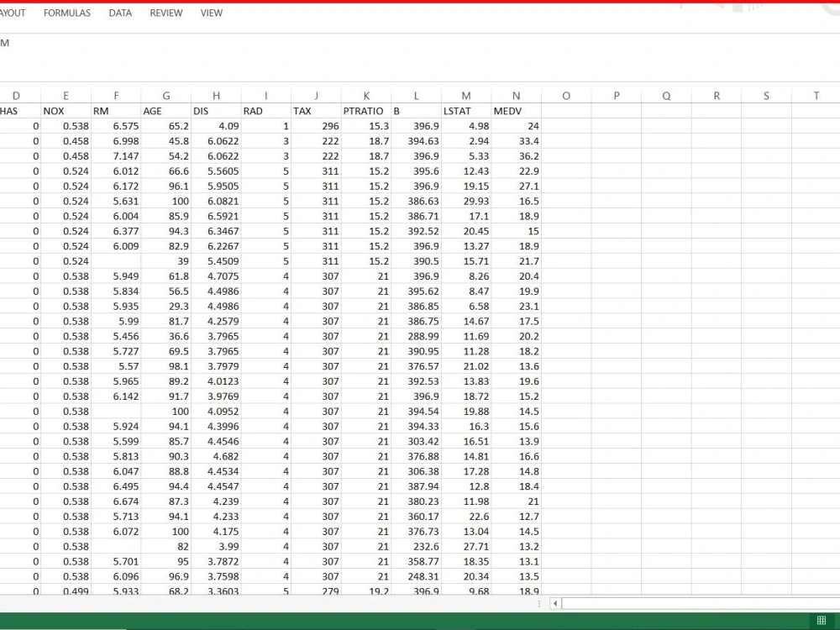Image resolution: width=840 pixels, height=630 pixels.
Task: Switch to the REVIEW ribbon tab
Action: pos(166,13)
